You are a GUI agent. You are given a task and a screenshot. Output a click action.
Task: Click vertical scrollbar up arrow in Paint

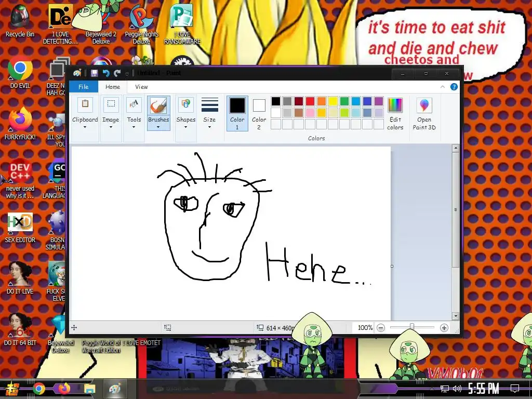pos(456,148)
